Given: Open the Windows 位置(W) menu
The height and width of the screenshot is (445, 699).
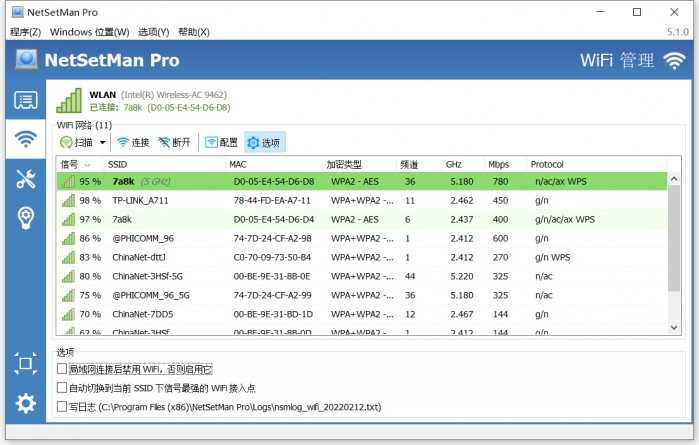Looking at the screenshot, I should (x=90, y=32).
